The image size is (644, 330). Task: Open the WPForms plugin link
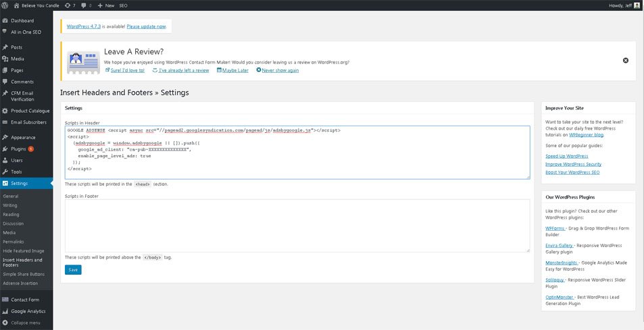[555, 228]
